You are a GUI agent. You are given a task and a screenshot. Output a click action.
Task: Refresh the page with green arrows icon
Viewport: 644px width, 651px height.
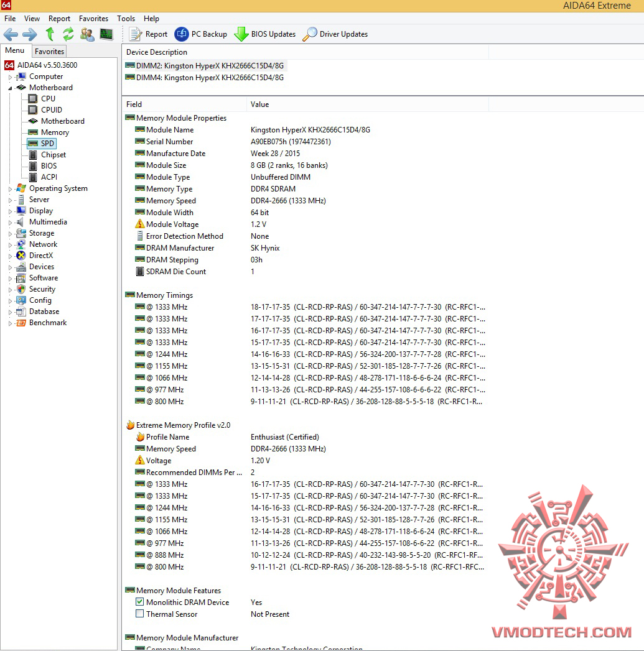pos(68,34)
